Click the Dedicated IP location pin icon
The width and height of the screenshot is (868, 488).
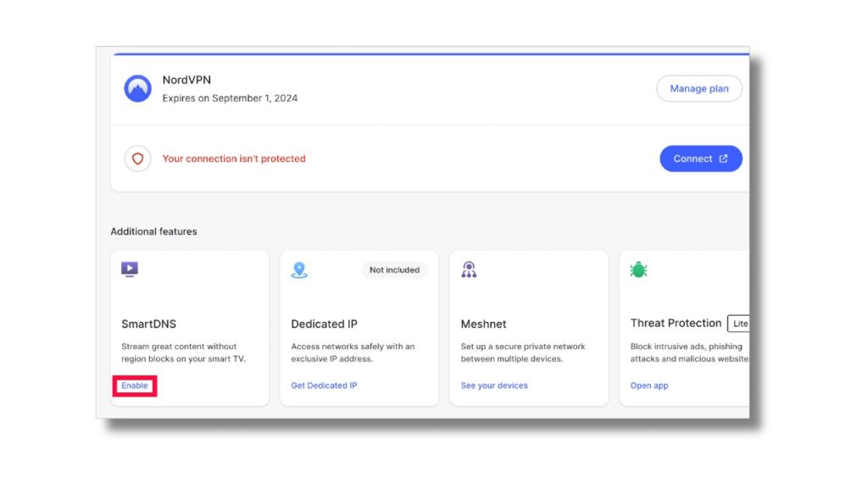point(299,270)
